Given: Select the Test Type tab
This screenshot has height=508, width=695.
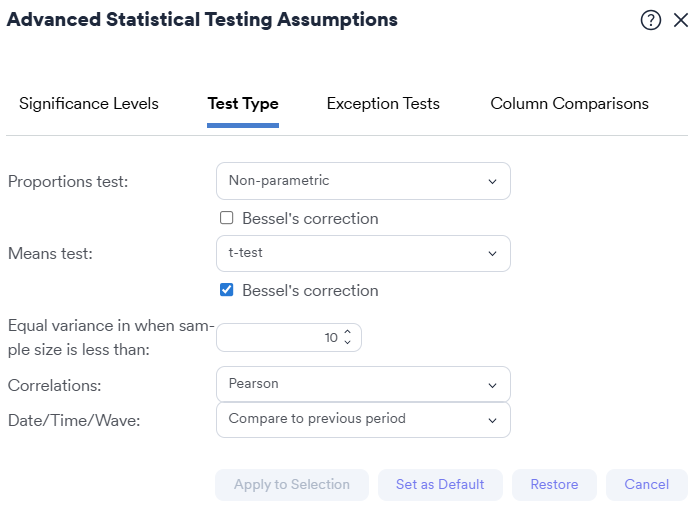Looking at the screenshot, I should [243, 104].
